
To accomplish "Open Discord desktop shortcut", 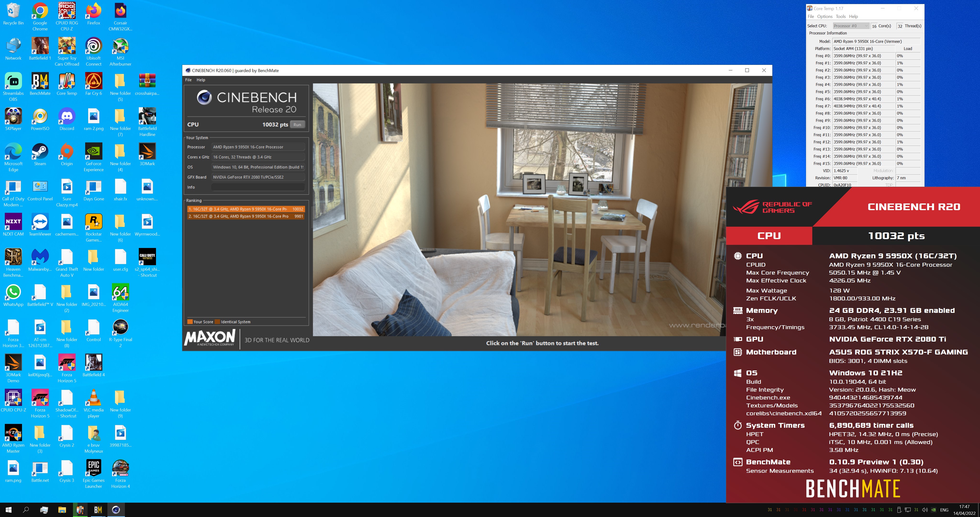I will click(x=67, y=119).
